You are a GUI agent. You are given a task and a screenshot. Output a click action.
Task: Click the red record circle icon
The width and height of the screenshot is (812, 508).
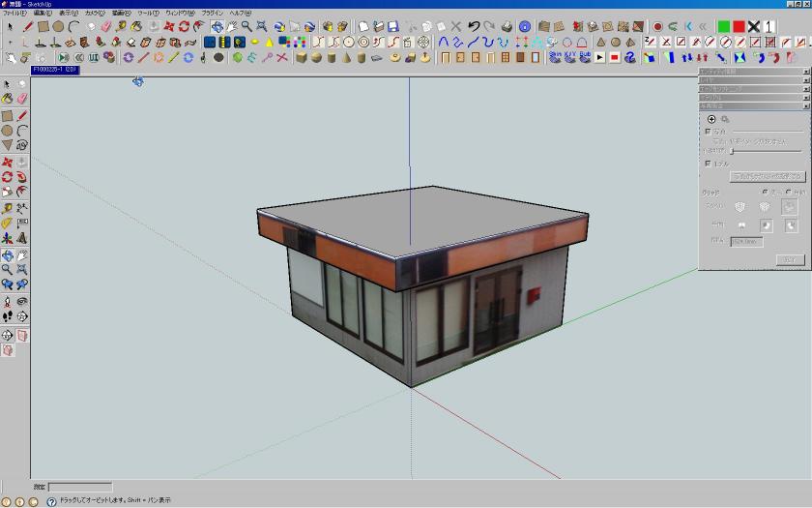pos(657,26)
